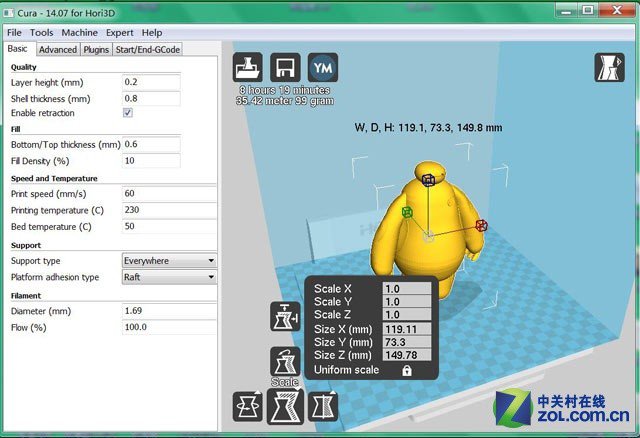The height and width of the screenshot is (438, 640).
Task: Click the Fill Density input field
Action: pyautogui.click(x=151, y=160)
